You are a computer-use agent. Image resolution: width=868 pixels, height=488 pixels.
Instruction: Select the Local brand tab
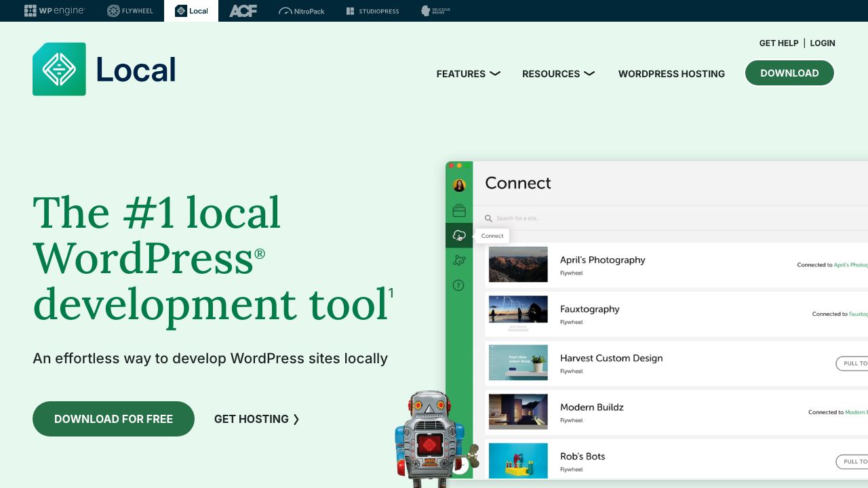click(x=191, y=11)
